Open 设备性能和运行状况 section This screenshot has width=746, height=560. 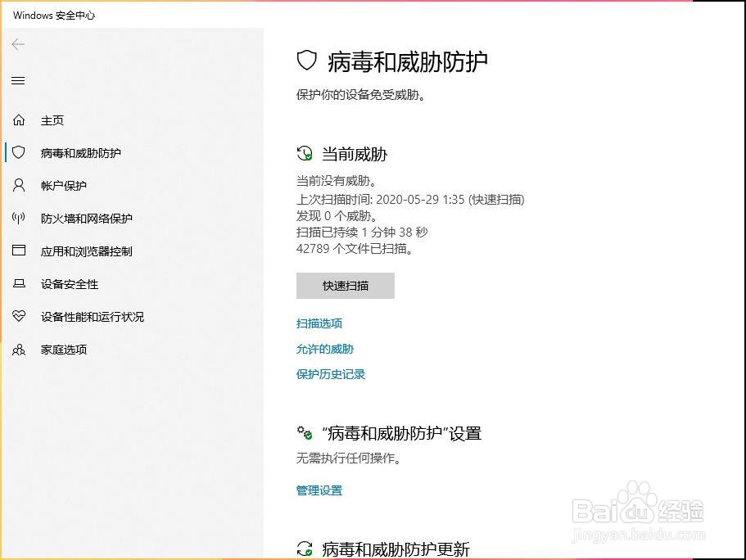(93, 317)
